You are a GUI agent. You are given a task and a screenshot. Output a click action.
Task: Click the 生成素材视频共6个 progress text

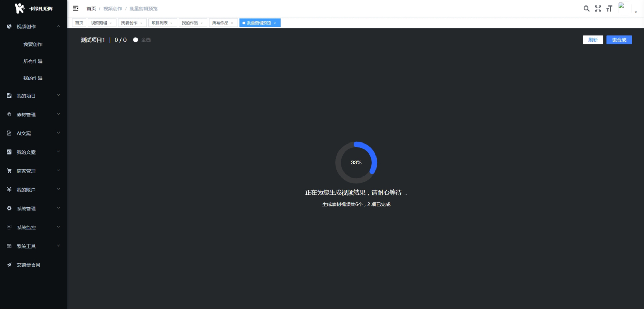tap(356, 204)
